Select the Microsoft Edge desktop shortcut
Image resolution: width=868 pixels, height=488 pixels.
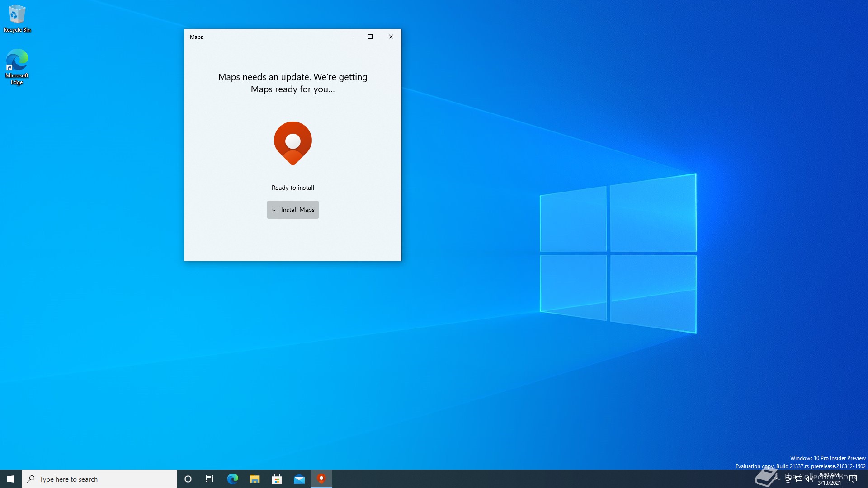coord(17,66)
